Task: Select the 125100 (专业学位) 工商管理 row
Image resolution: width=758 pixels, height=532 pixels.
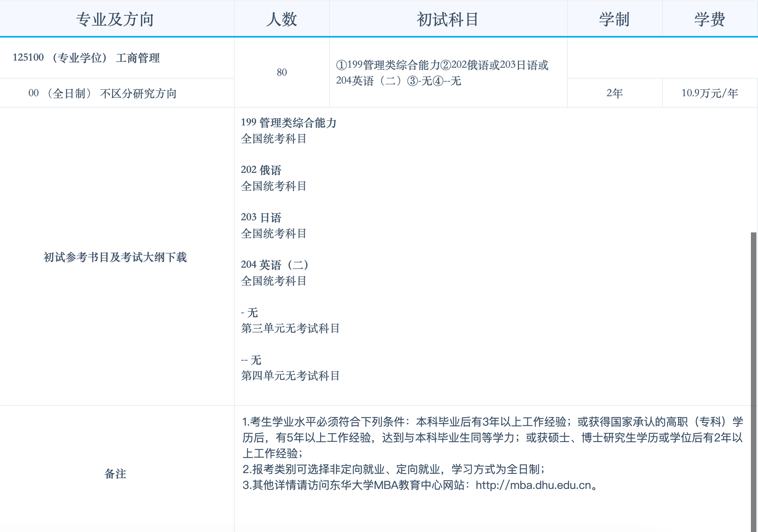Action: (117, 58)
